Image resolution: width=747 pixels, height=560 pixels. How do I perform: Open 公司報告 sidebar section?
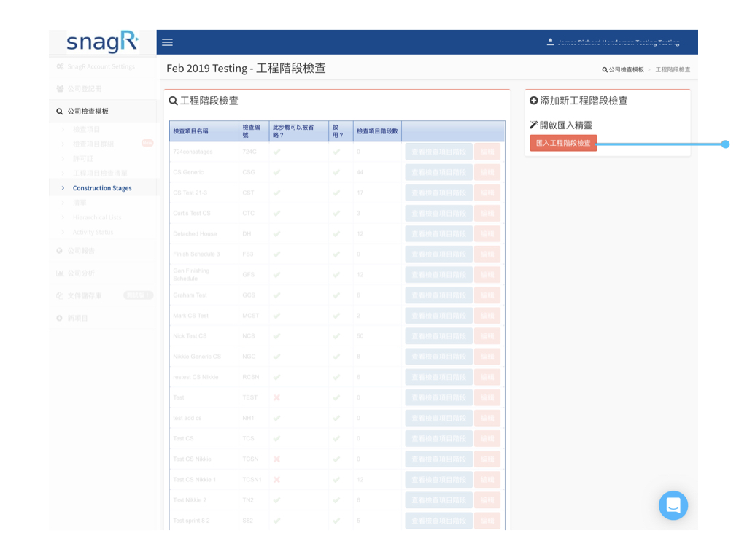103,251
